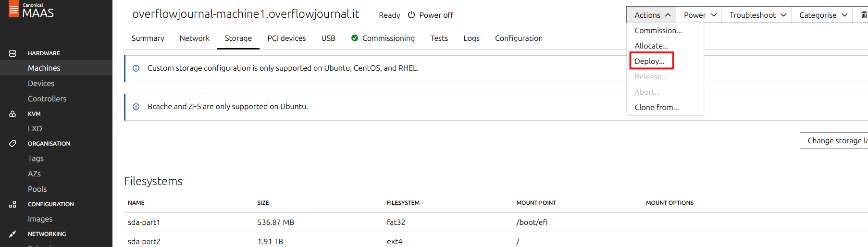Click the KVM section icon in sidebar
Image resolution: width=868 pixels, height=247 pixels.
pos(12,114)
